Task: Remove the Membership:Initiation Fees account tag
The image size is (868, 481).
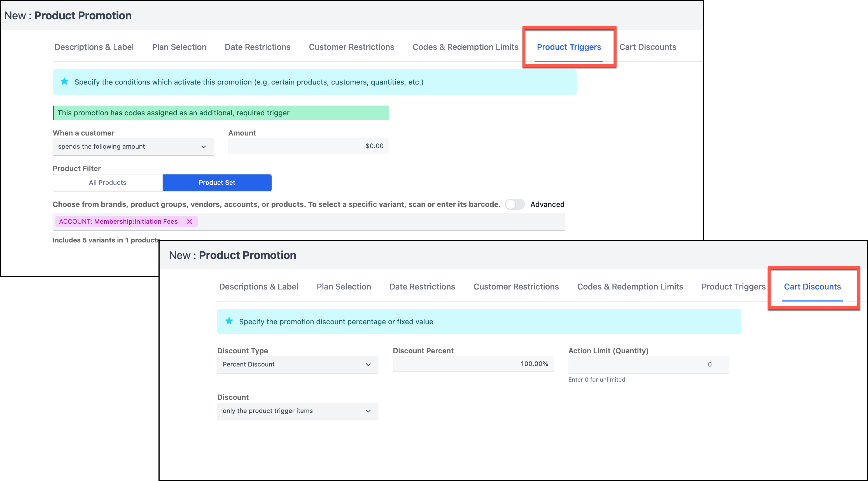Action: 189,221
